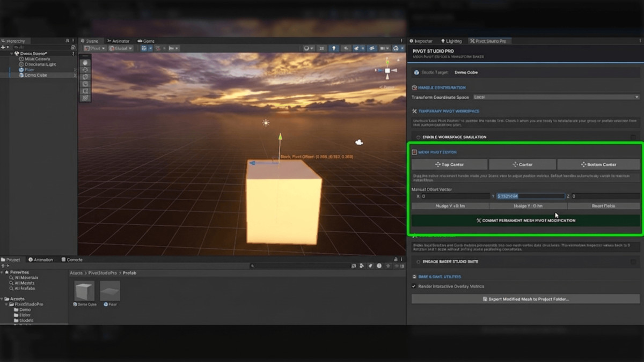
Task: Select the Move tool in scene toolbar
Action: click(85, 70)
